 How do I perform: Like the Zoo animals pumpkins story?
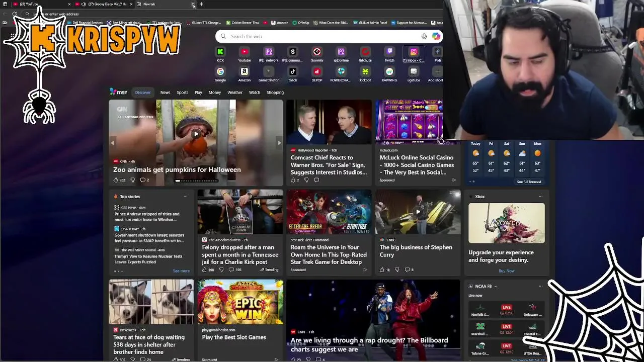point(119,180)
